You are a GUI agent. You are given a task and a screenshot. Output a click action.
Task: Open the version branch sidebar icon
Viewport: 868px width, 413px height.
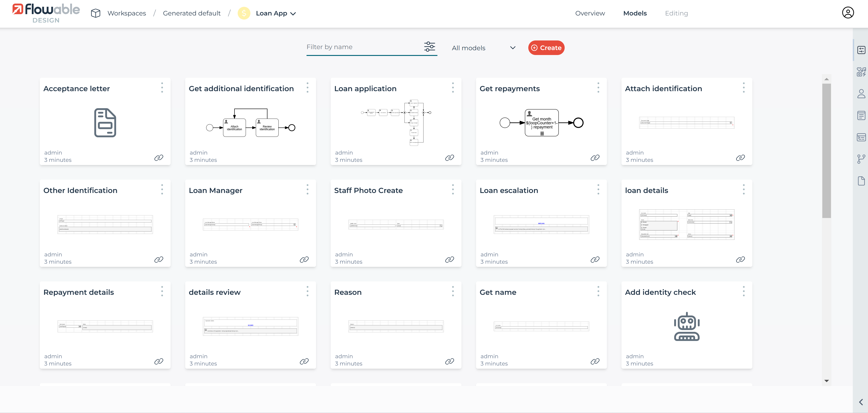[861, 159]
